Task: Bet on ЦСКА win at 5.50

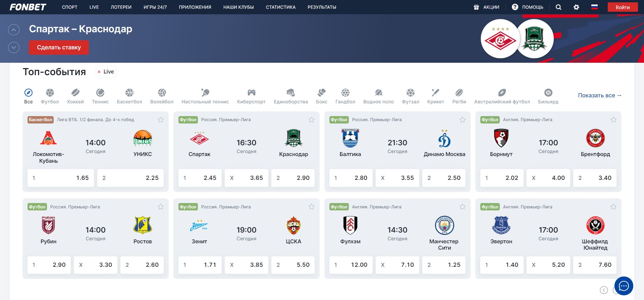Action: (x=293, y=265)
